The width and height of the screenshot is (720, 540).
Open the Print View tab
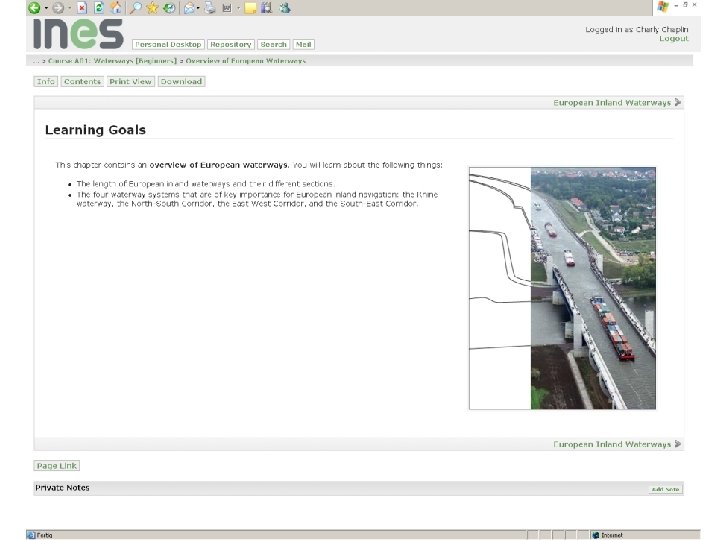[130, 81]
